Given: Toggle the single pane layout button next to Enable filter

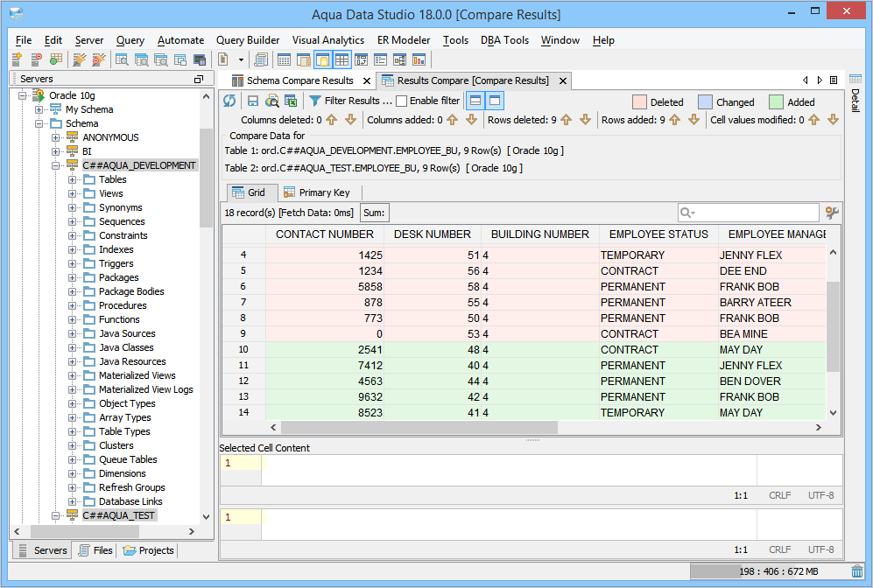Looking at the screenshot, I should [x=495, y=101].
